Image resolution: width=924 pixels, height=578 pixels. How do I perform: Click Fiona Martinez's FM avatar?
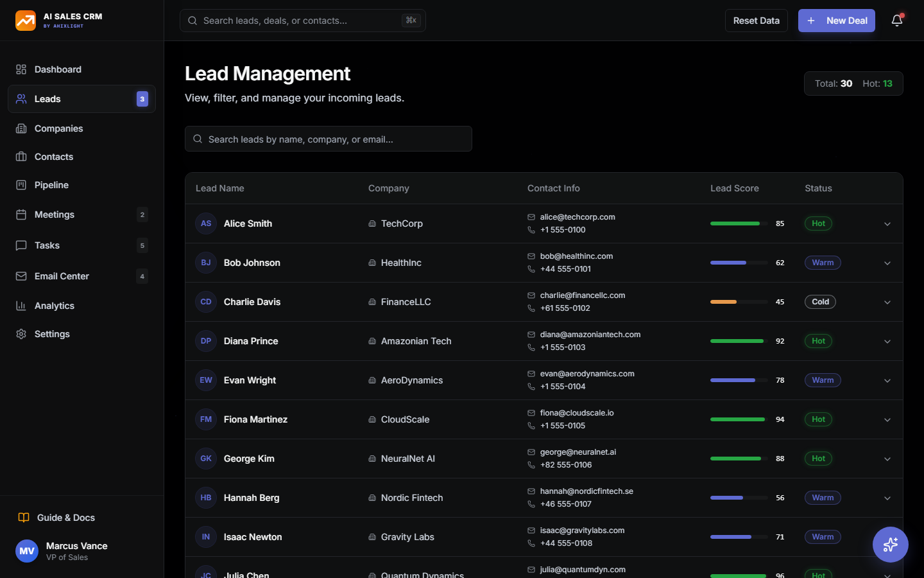click(x=206, y=419)
